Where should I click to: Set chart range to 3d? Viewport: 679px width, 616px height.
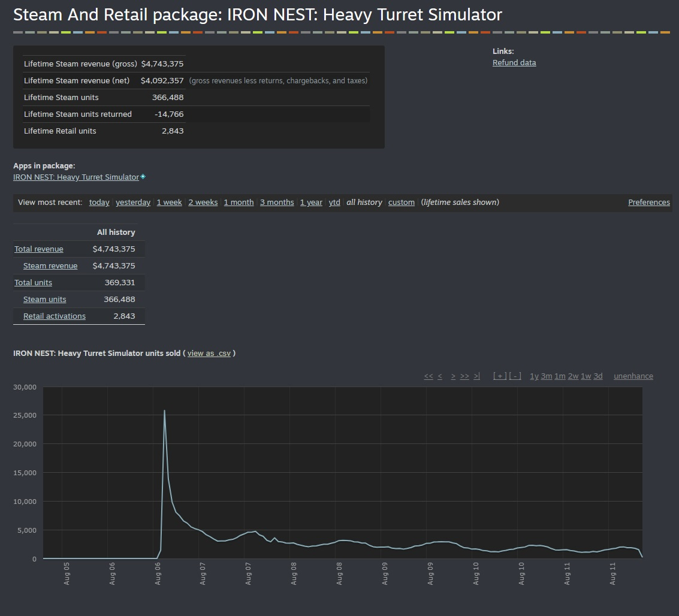(597, 376)
